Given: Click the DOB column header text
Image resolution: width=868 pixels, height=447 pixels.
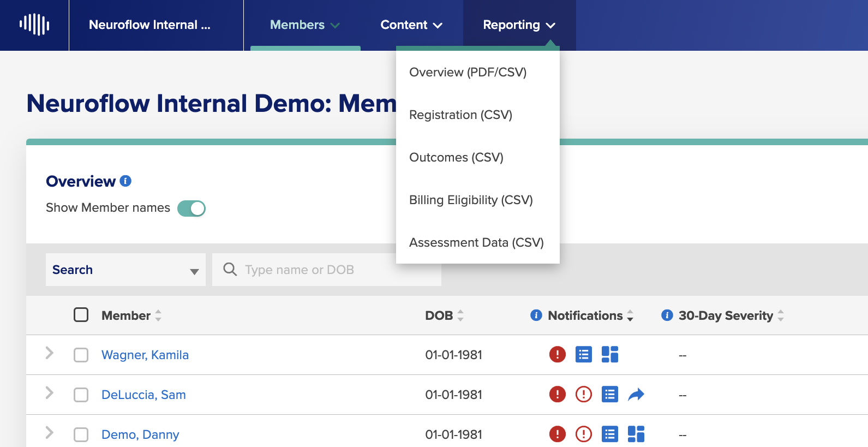Looking at the screenshot, I should (439, 315).
